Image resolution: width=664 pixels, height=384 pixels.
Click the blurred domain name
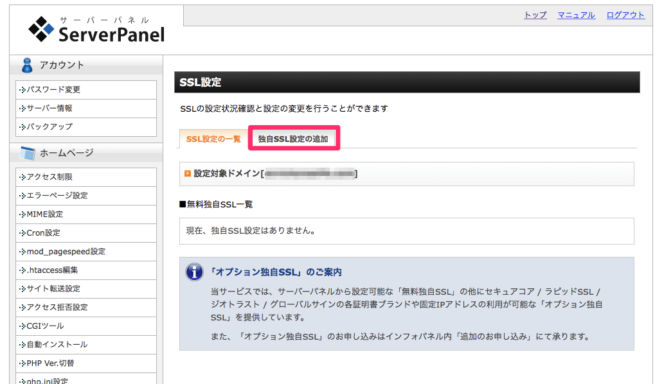click(310, 174)
